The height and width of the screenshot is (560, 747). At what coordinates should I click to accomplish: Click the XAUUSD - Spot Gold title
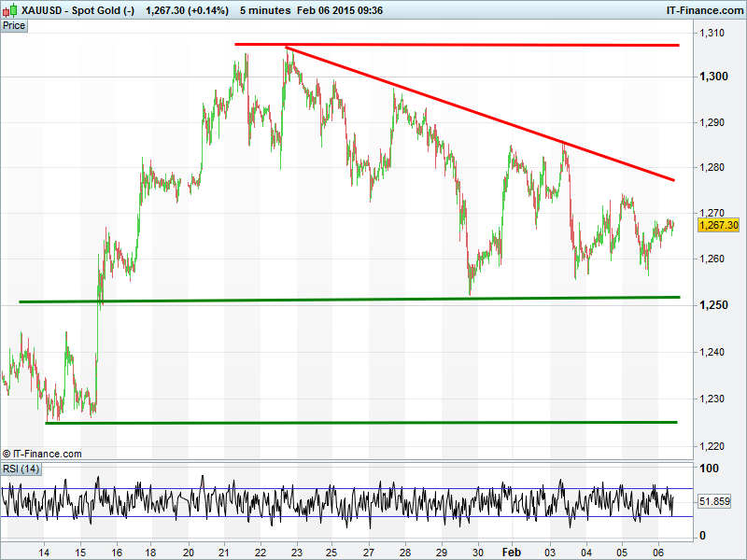[x=78, y=10]
